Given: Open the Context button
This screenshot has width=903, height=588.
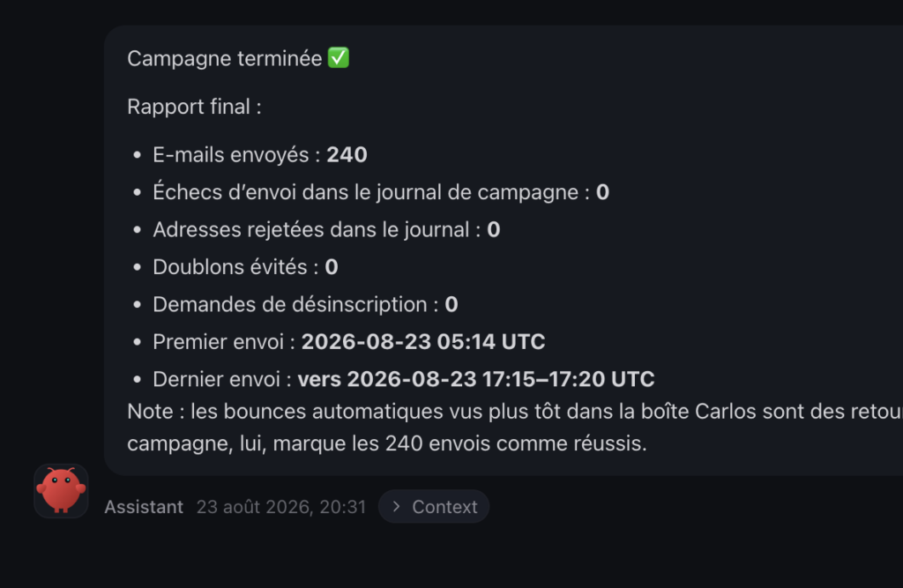Looking at the screenshot, I should (x=434, y=507).
